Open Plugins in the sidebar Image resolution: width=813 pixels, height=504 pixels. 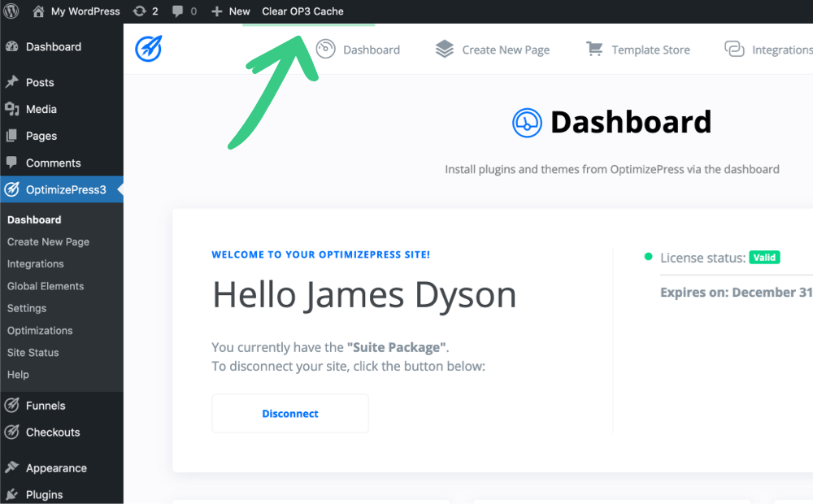[62, 495]
